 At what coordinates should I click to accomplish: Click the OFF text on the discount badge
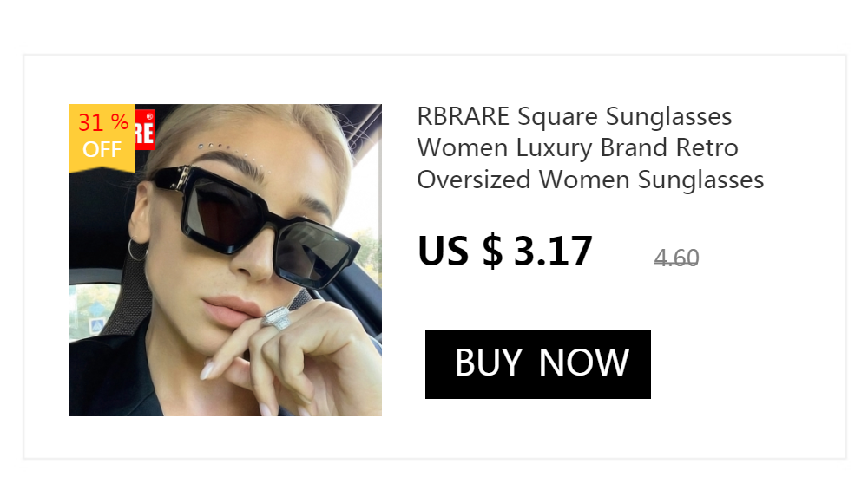[102, 149]
